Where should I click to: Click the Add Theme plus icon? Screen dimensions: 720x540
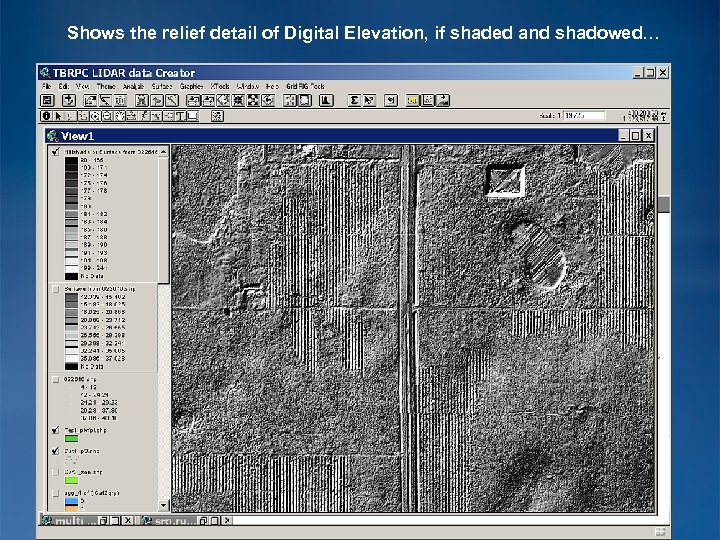[68, 100]
